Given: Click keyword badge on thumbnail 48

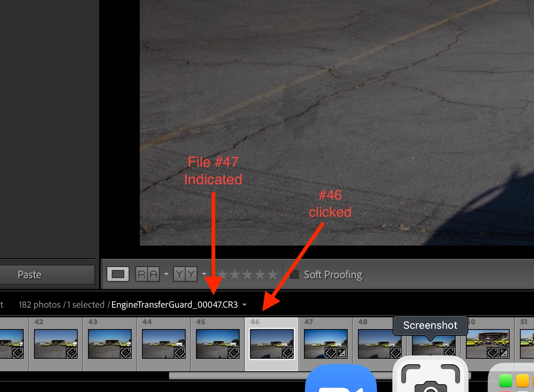Looking at the screenshot, I should [x=396, y=353].
